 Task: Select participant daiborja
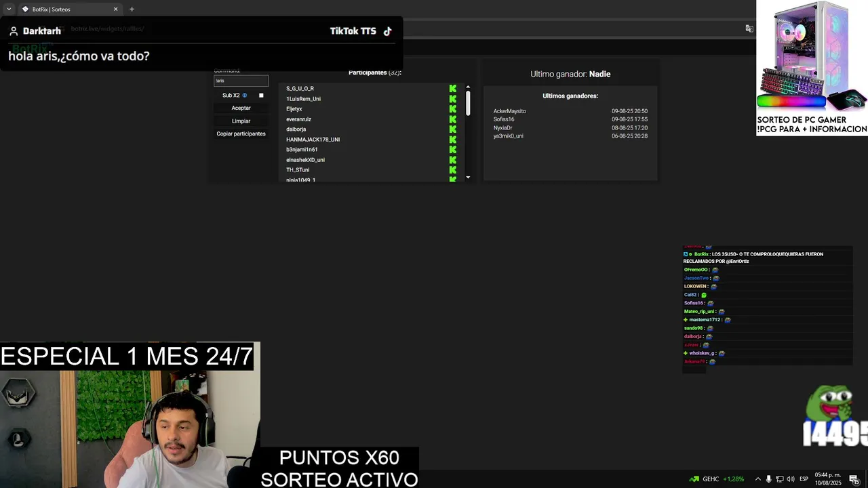pos(296,129)
